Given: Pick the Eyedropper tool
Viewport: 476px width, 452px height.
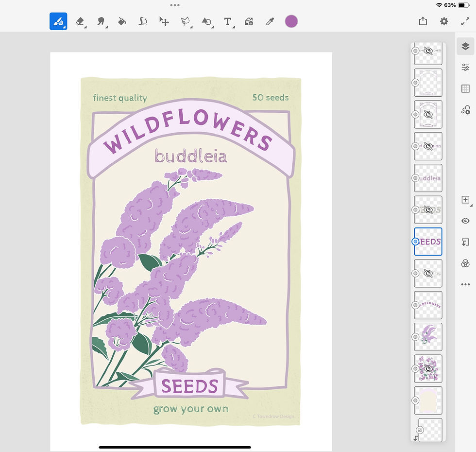Looking at the screenshot, I should [270, 21].
